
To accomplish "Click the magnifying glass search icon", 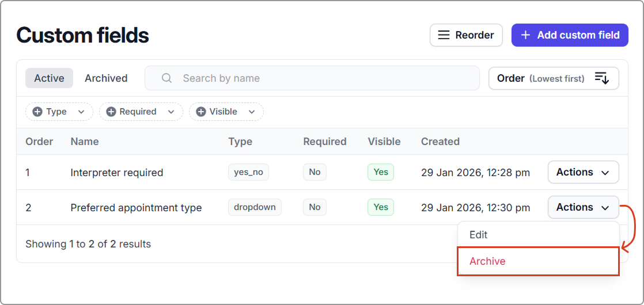I will (x=166, y=78).
